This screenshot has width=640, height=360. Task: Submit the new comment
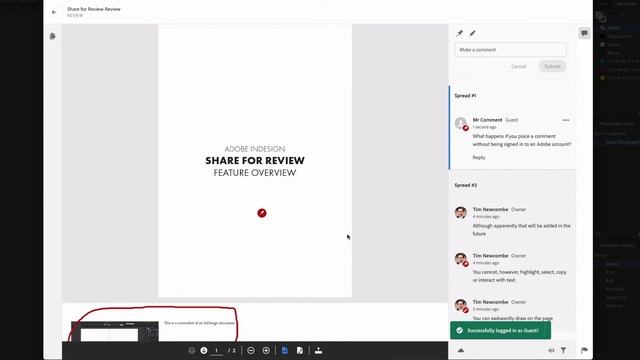552,67
